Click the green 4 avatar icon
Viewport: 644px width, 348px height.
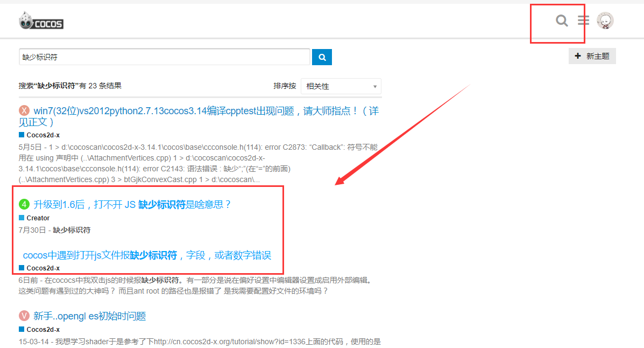click(x=24, y=204)
